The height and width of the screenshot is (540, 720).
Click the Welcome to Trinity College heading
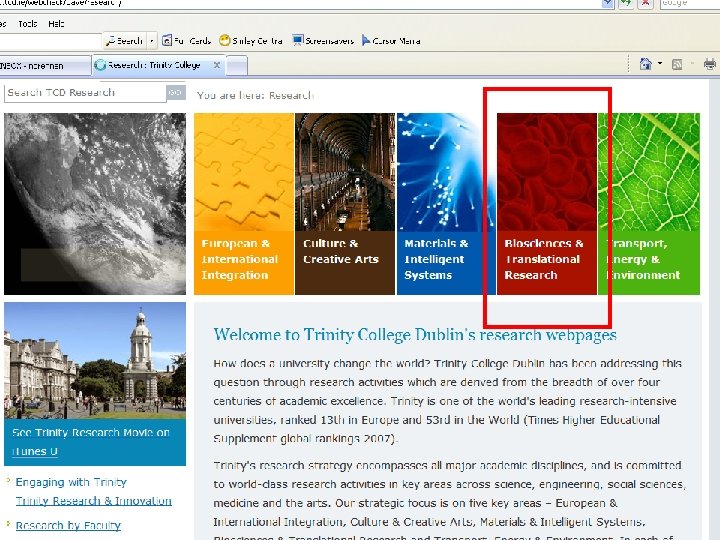tap(415, 335)
